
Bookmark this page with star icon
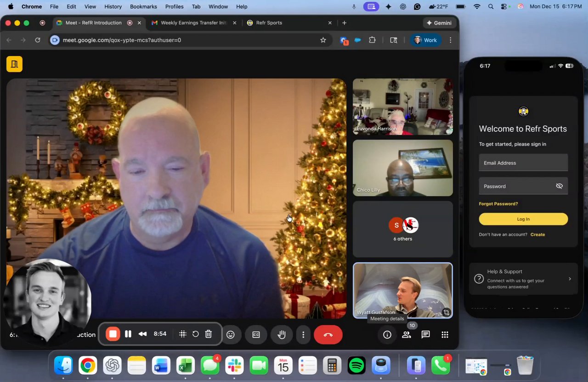pyautogui.click(x=323, y=40)
